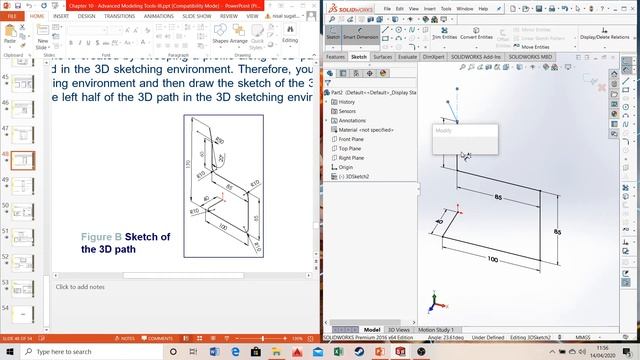This screenshot has width=640, height=360.
Task: Open the DimXpertManager tab icon
Action: 369,73
